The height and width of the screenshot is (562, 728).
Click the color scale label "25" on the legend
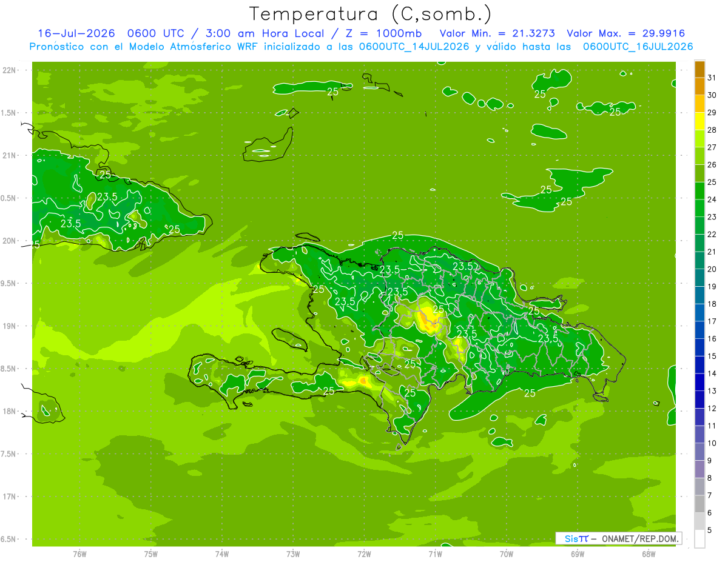[x=712, y=182]
